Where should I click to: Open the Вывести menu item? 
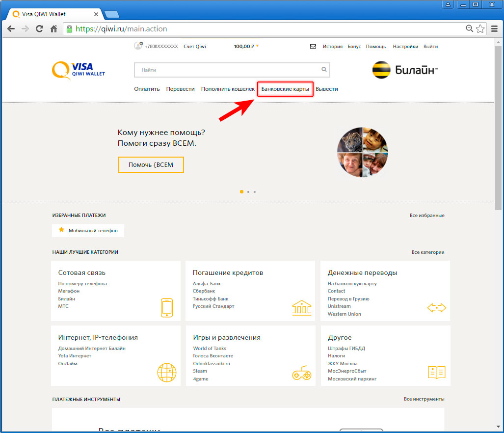(326, 89)
